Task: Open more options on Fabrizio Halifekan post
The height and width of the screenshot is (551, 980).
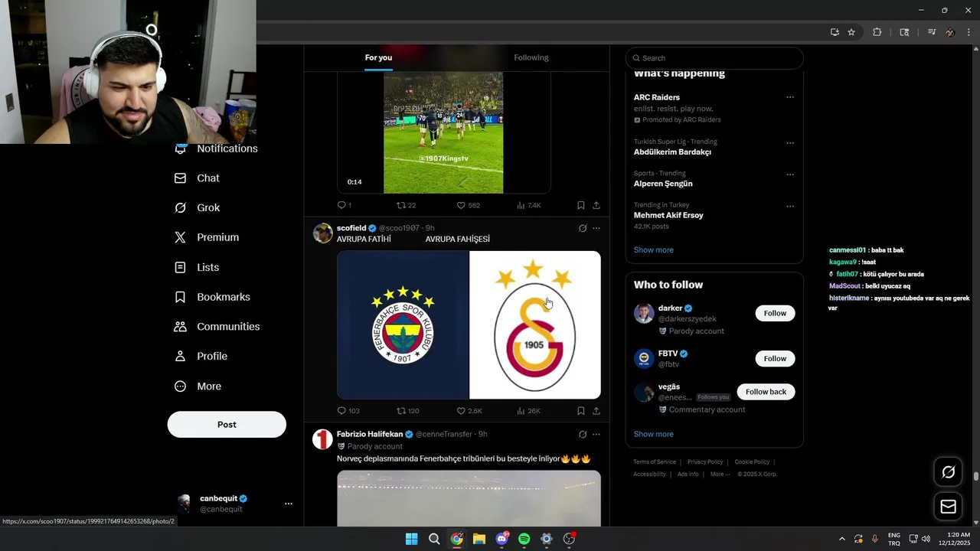Action: click(596, 434)
